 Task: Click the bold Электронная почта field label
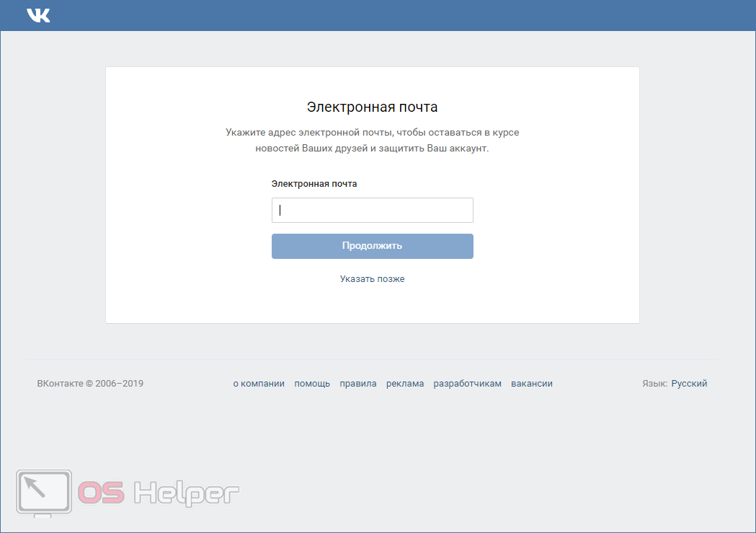click(x=314, y=184)
